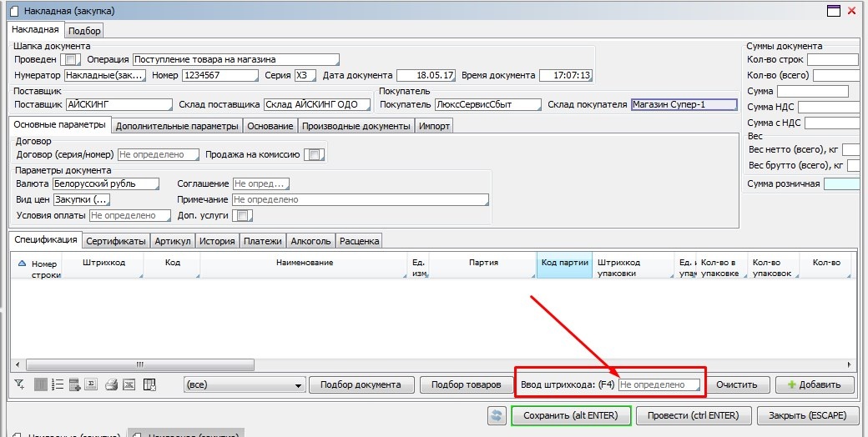Click the sigma sum icon
The width and height of the screenshot is (868, 437).
click(93, 384)
